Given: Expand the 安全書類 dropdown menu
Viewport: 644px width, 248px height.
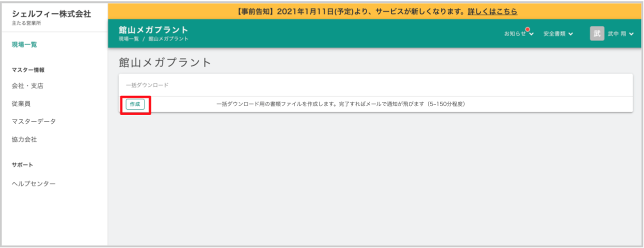Looking at the screenshot, I should point(558,33).
